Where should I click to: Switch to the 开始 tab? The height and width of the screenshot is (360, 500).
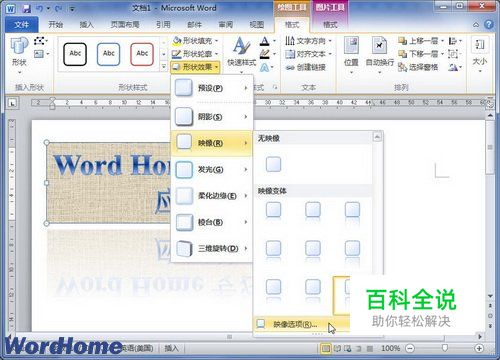[56, 25]
